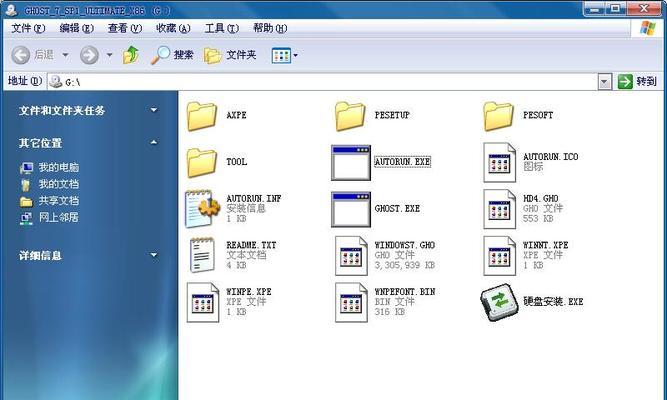This screenshot has height=400, width=667.
Task: Click the window title bar system icon
Action: pyautogui.click(x=11, y=10)
